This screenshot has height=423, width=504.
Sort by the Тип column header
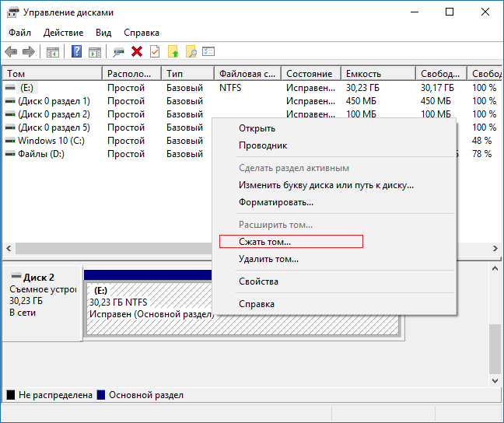(187, 74)
